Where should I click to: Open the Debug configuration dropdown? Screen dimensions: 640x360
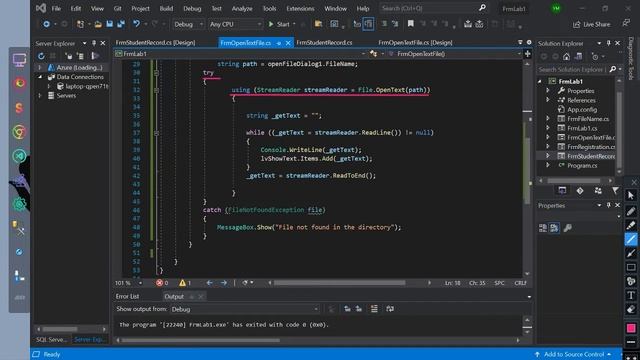(x=188, y=24)
